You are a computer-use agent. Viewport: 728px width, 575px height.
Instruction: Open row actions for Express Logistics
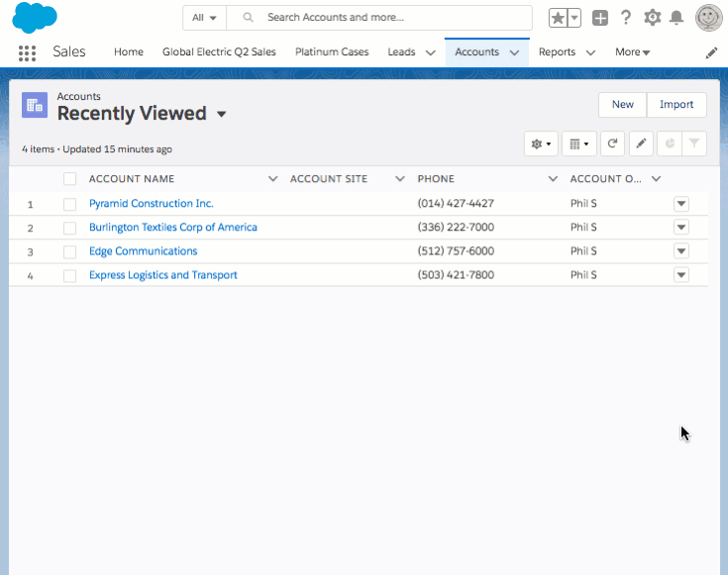(x=681, y=275)
